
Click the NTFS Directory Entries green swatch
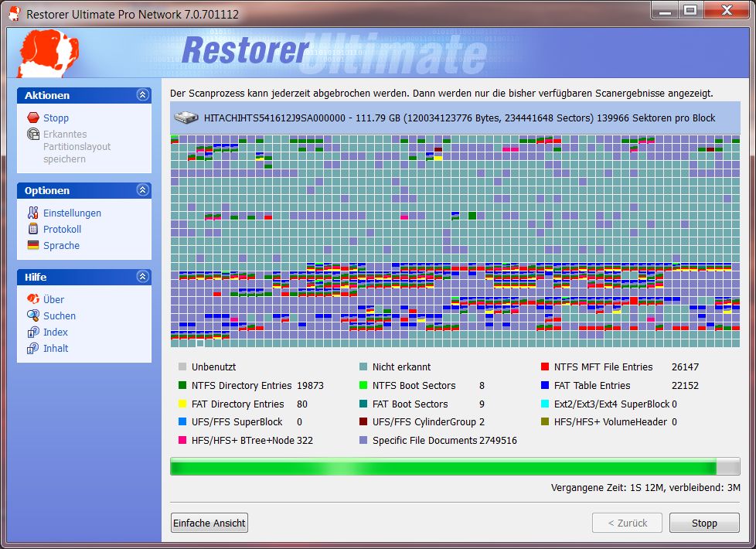pos(182,385)
